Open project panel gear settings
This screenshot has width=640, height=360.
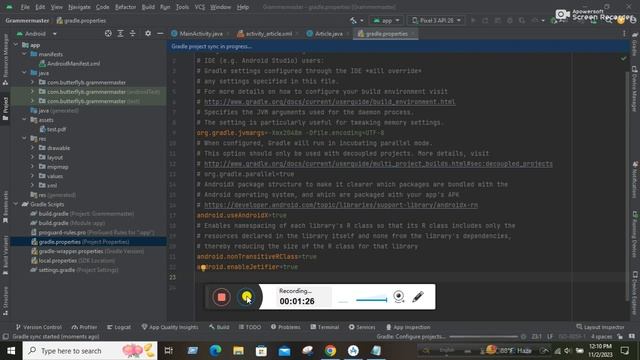click(148, 33)
